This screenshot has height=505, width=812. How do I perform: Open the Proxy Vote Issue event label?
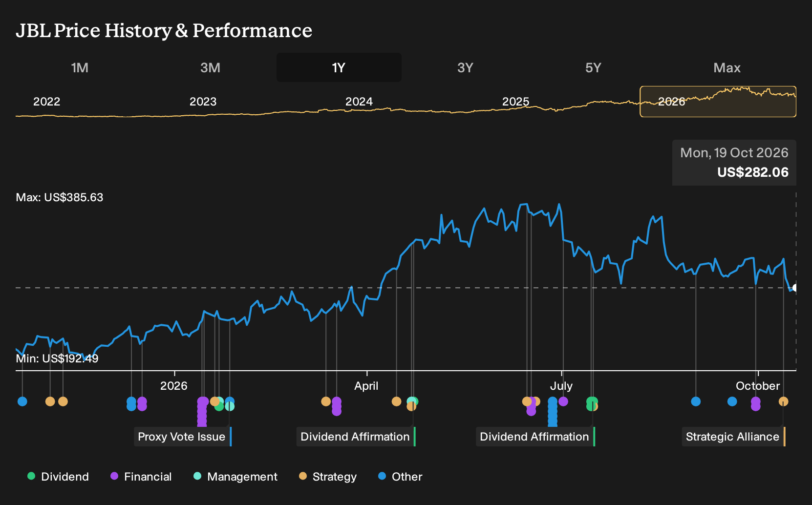pyautogui.click(x=183, y=437)
